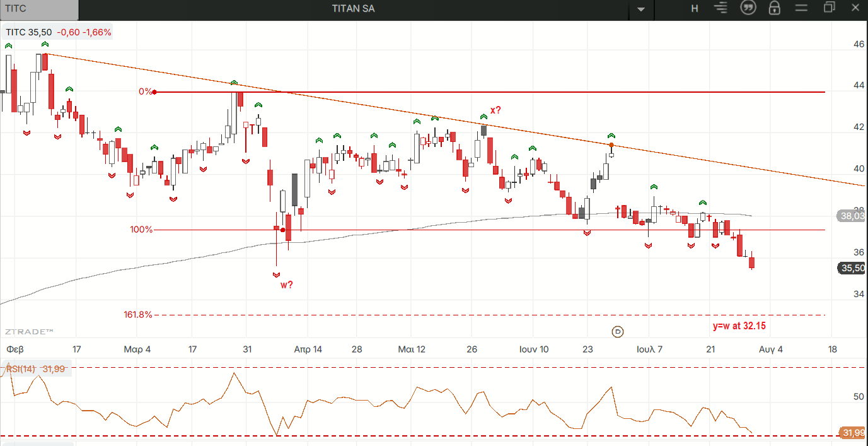
Task: Open the stacked-lines indicators icon
Action: pyautogui.click(x=720, y=8)
